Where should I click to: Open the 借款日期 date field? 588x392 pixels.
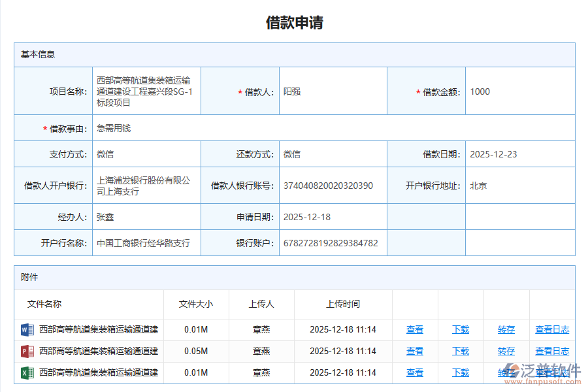click(493, 154)
